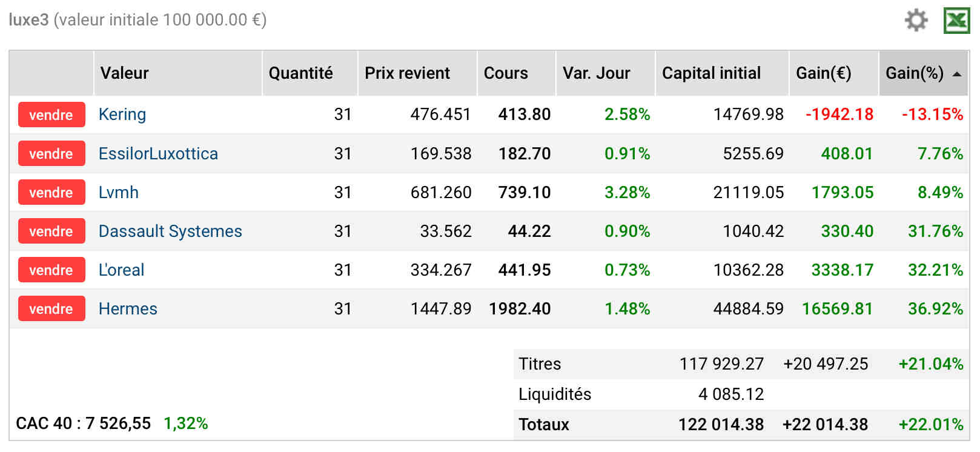Screen dimensions: 980x452
Task: Sell the Kering position
Action: pos(51,115)
